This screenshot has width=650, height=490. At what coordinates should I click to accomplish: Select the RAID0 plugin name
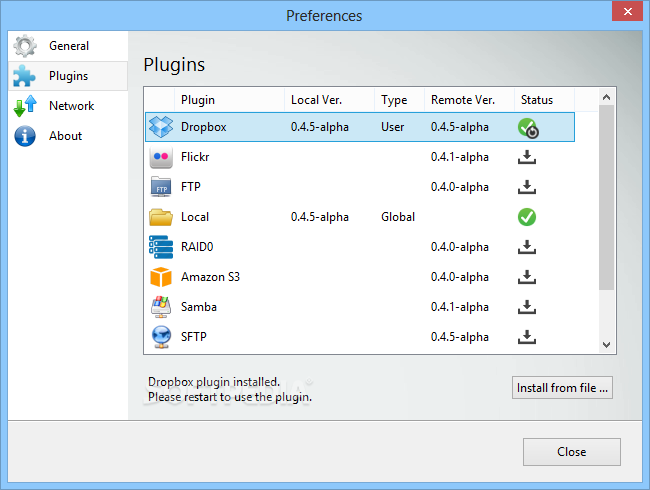(x=197, y=247)
